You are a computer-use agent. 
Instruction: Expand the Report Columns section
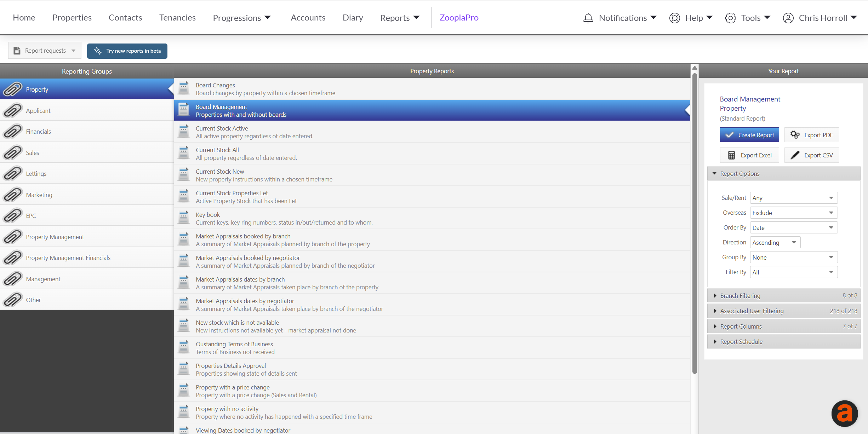784,326
